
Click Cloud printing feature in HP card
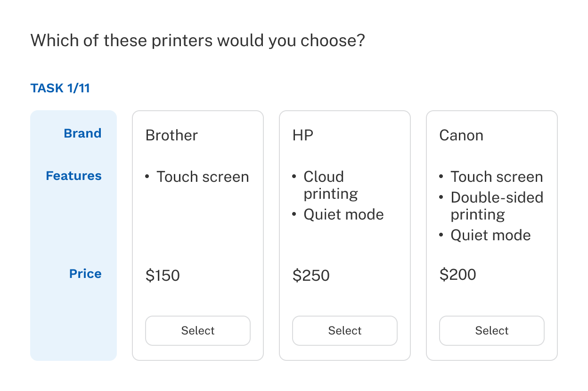pyautogui.click(x=330, y=185)
